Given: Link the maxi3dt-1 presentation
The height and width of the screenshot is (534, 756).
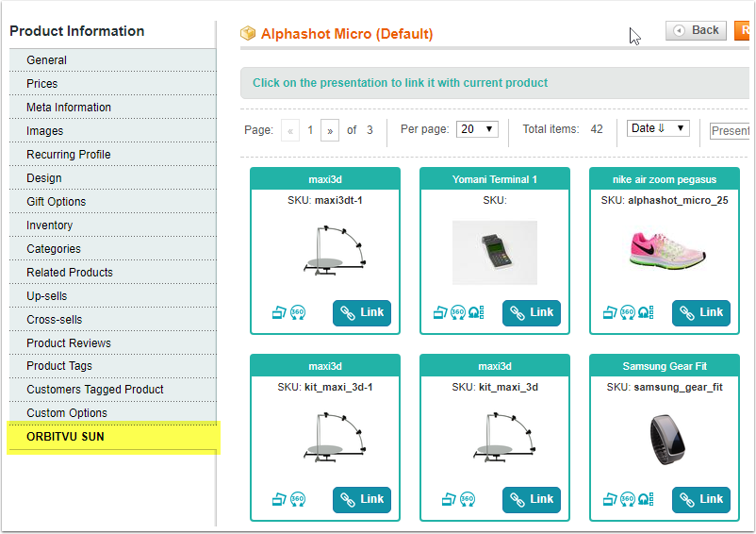Looking at the screenshot, I should pos(362,312).
